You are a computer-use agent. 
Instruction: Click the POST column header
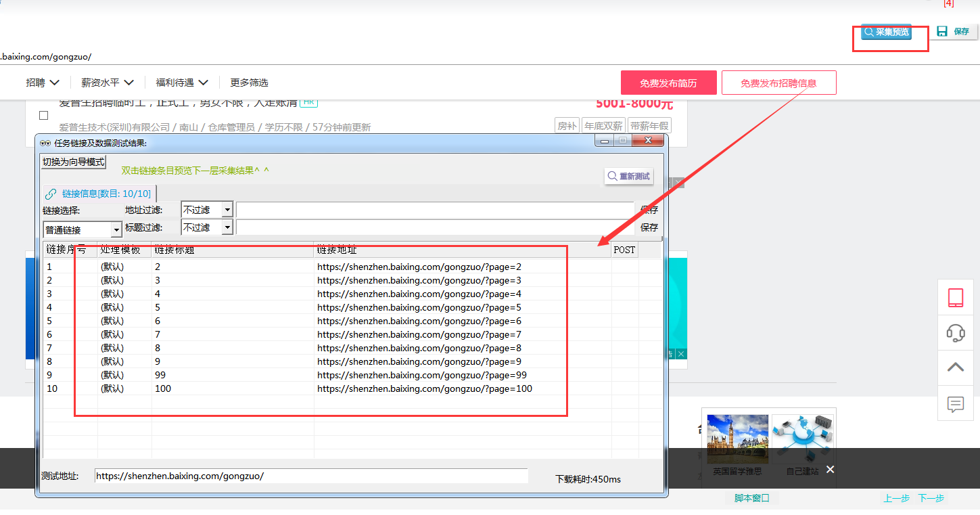tap(625, 250)
